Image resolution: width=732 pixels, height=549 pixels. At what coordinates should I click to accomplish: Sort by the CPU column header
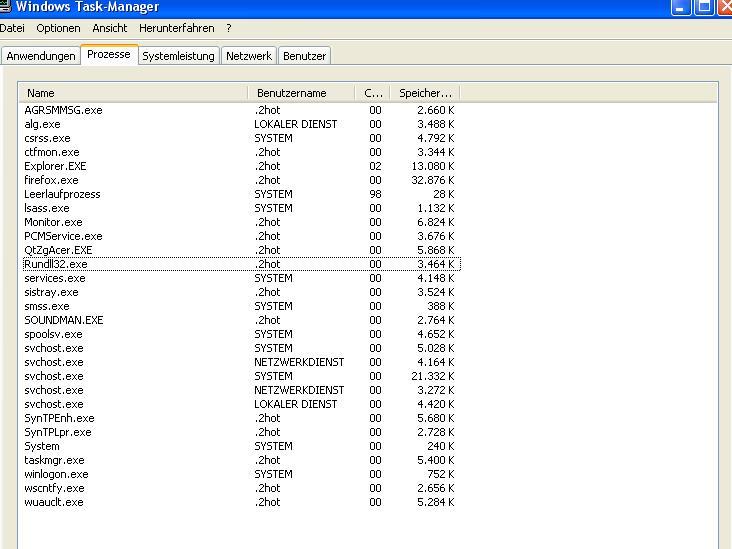[x=373, y=93]
